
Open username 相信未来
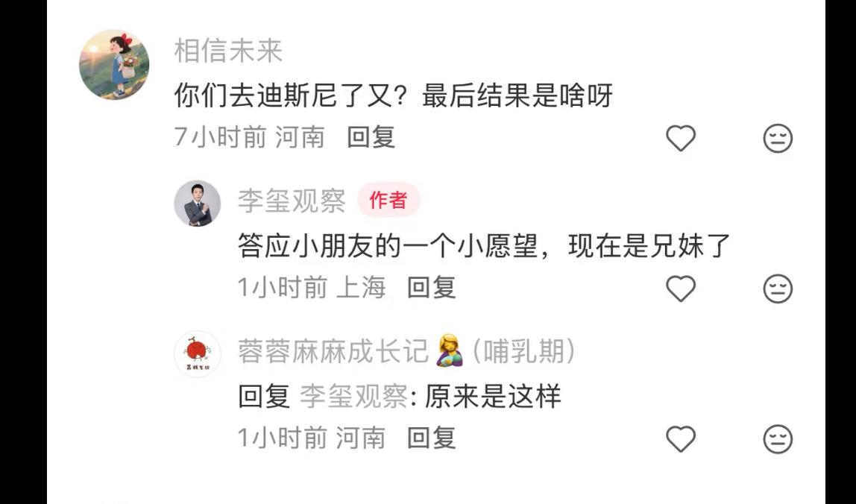point(228,51)
